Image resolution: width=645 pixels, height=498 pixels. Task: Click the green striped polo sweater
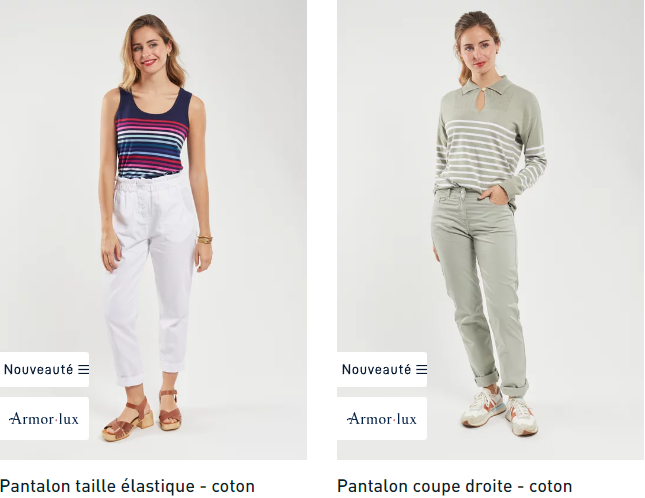click(490, 136)
